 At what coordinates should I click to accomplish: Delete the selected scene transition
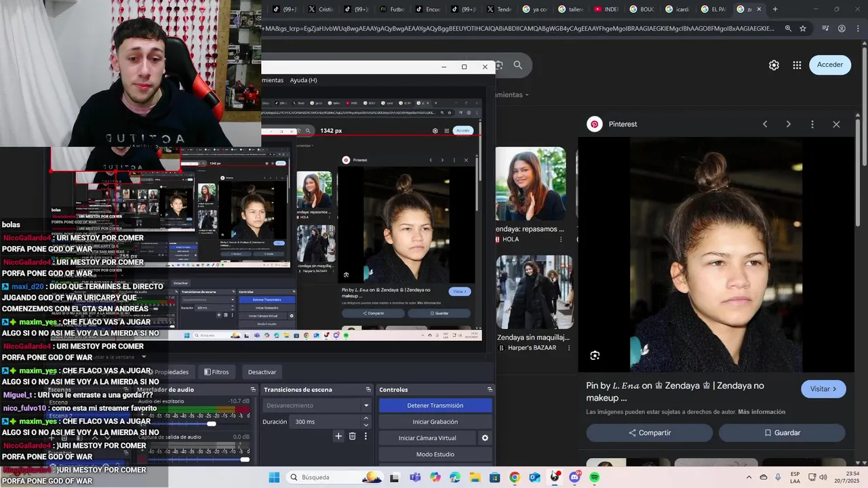[352, 436]
